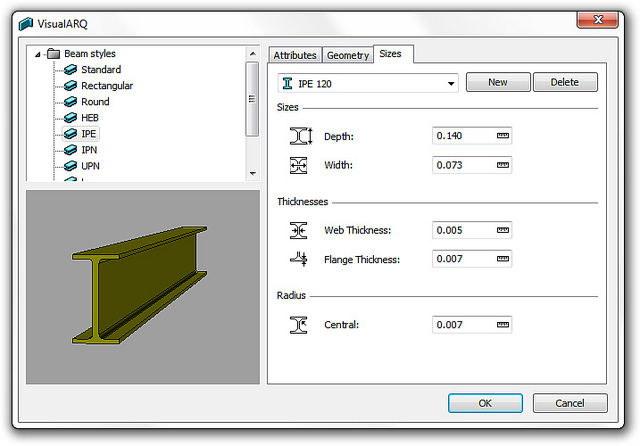Switch to the Attributes tab

295,55
